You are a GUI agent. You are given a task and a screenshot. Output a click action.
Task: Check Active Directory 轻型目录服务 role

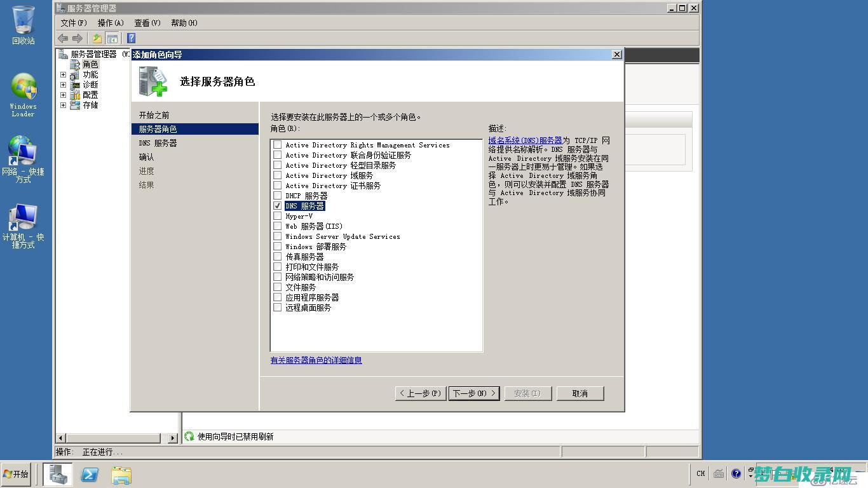pos(277,165)
